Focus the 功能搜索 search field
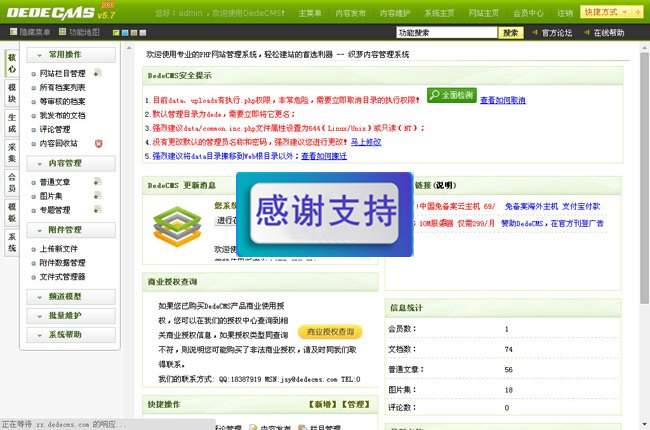The image size is (650, 430). (446, 33)
